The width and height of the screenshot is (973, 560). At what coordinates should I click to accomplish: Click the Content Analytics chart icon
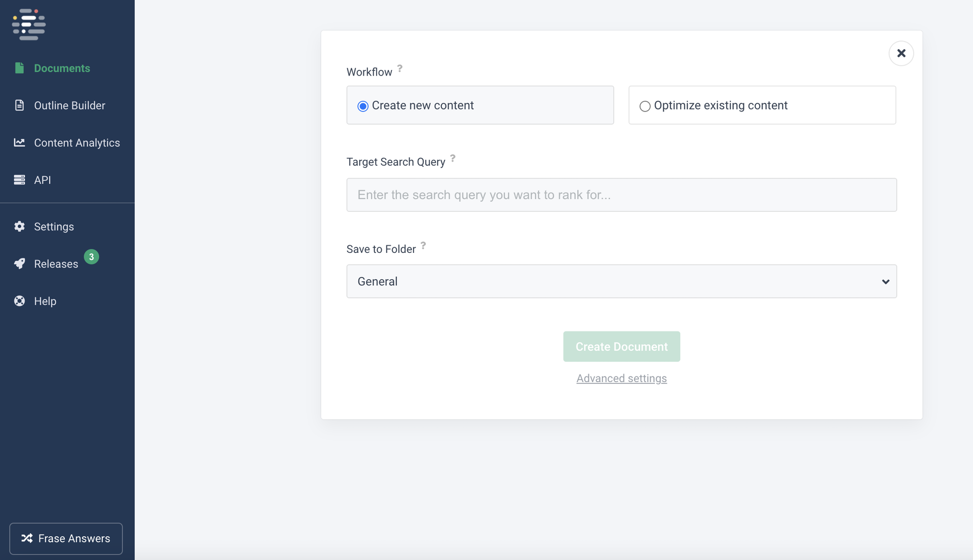coord(19,142)
